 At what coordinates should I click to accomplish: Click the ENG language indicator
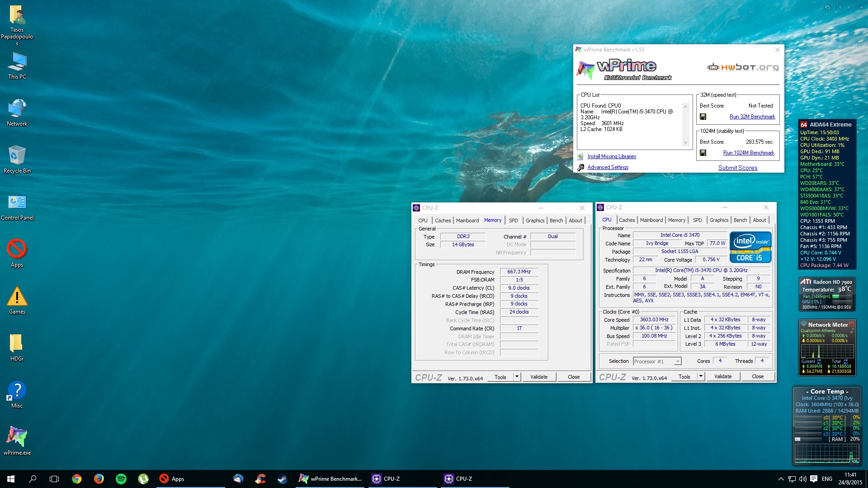point(827,479)
